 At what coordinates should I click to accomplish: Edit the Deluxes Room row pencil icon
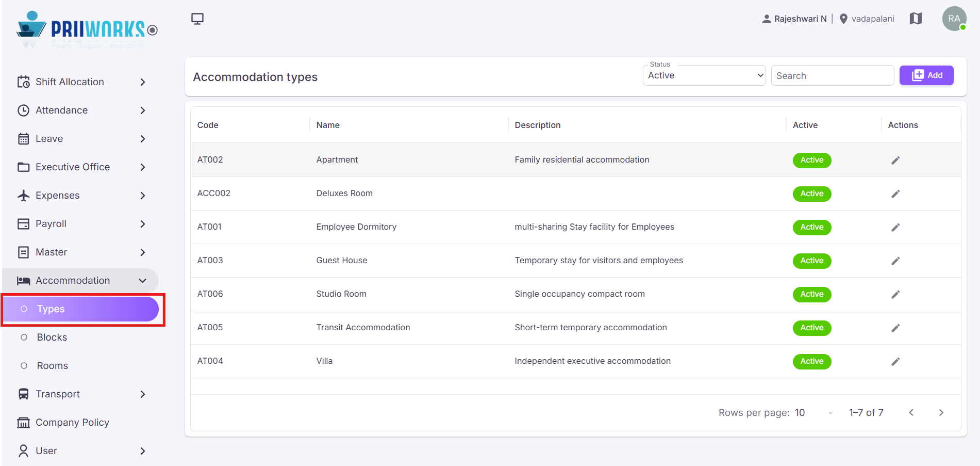895,194
